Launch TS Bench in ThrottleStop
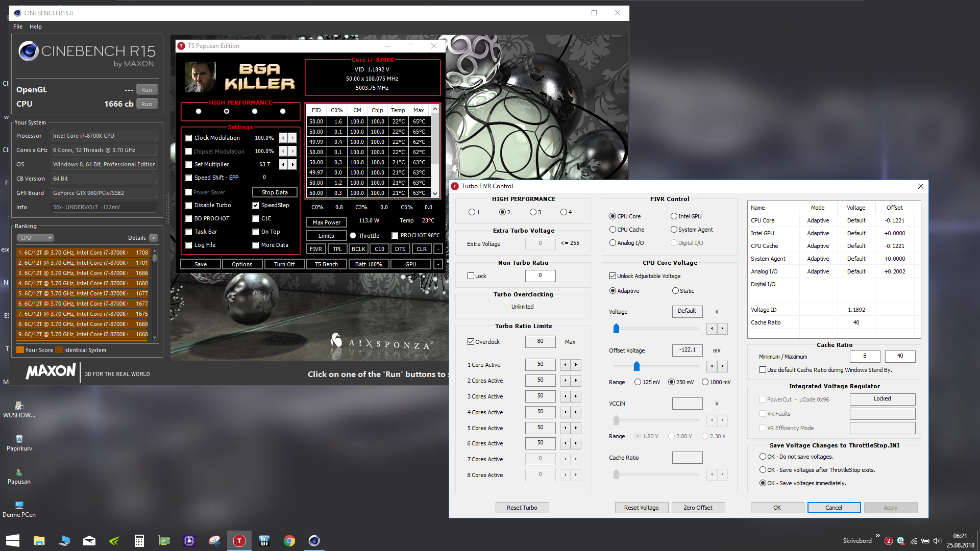 click(x=326, y=264)
